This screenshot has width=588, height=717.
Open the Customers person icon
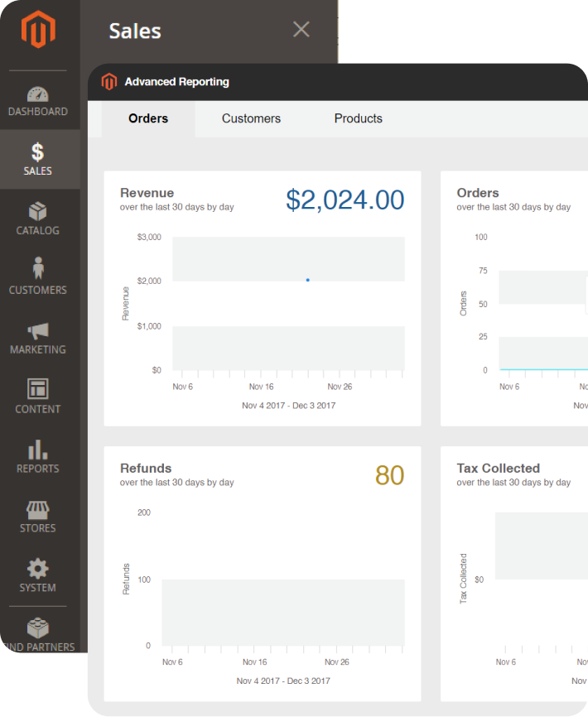click(x=38, y=269)
